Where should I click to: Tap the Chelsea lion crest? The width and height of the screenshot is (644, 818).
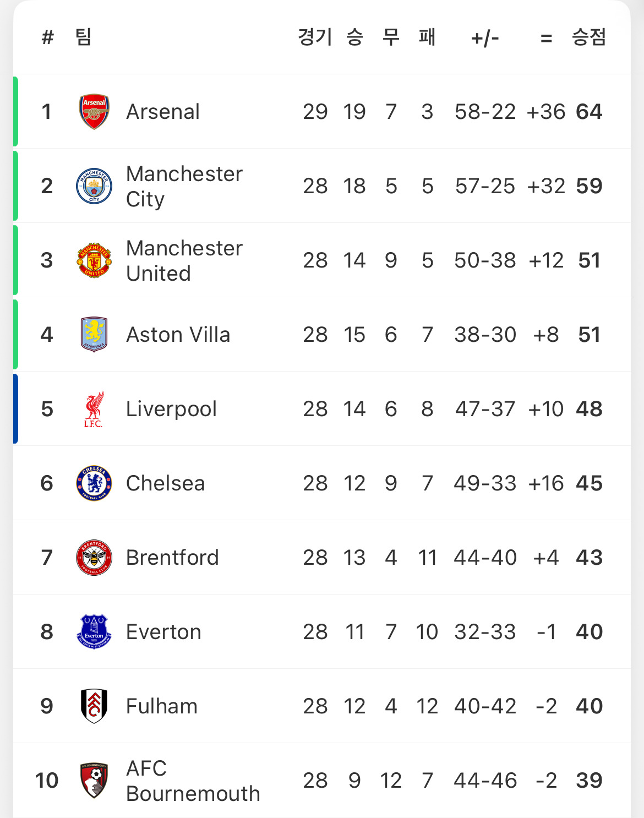94,483
